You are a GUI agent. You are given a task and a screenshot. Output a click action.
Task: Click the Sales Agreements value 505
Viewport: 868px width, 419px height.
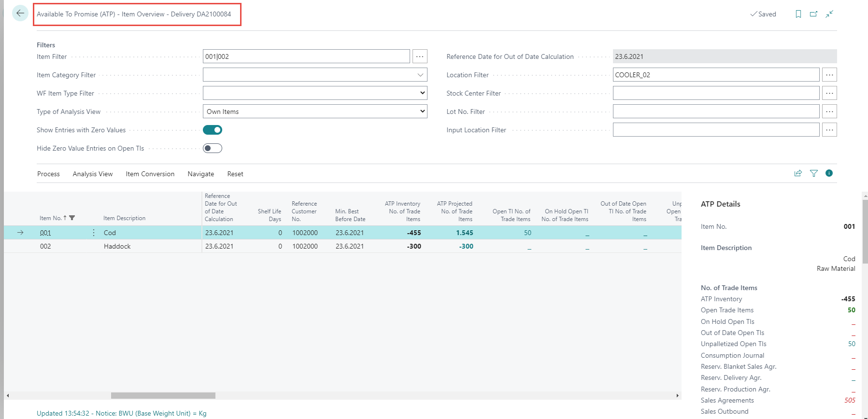850,400
